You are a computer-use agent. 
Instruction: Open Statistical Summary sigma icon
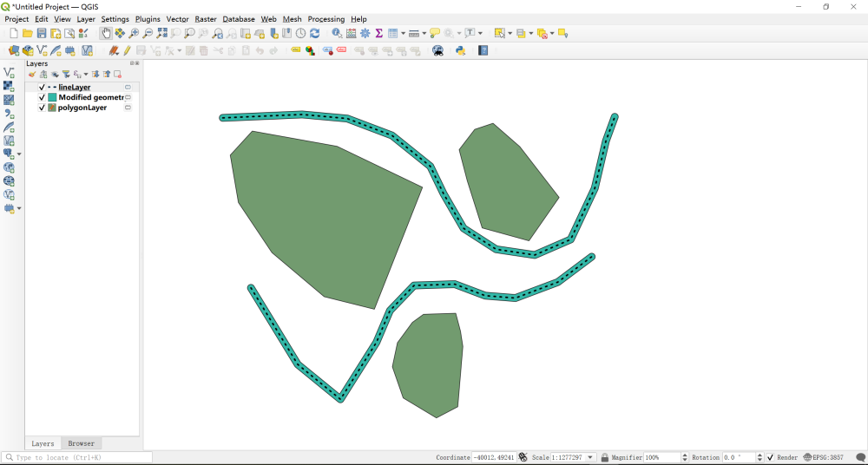(x=378, y=33)
